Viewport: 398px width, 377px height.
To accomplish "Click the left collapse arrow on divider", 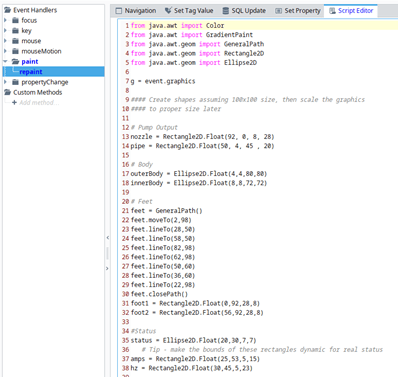I will click(107, 238).
